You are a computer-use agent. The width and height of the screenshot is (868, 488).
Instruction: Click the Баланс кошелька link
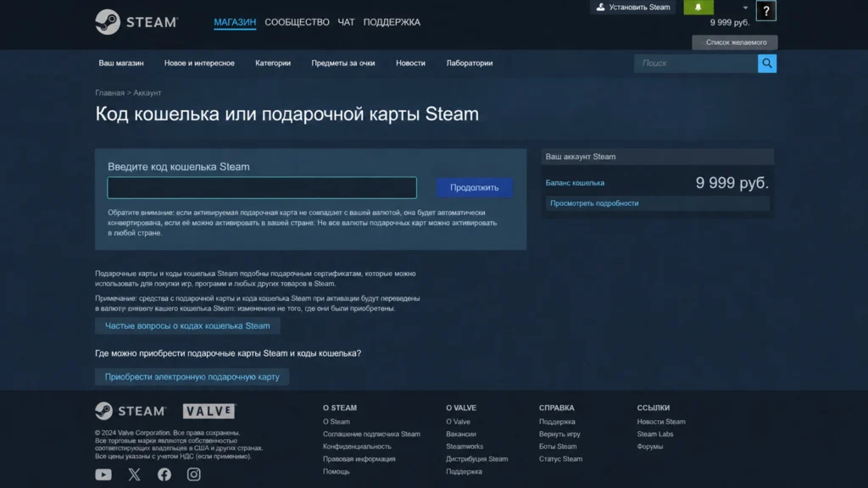coord(575,183)
